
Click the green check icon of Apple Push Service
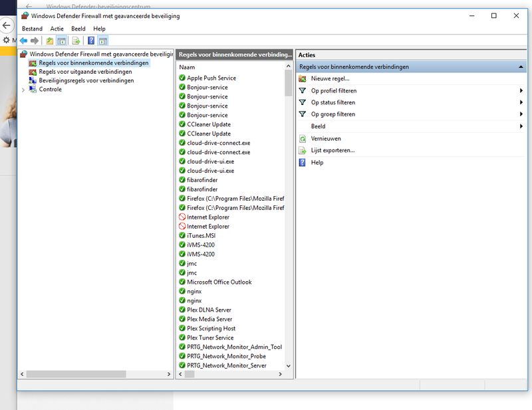point(182,78)
